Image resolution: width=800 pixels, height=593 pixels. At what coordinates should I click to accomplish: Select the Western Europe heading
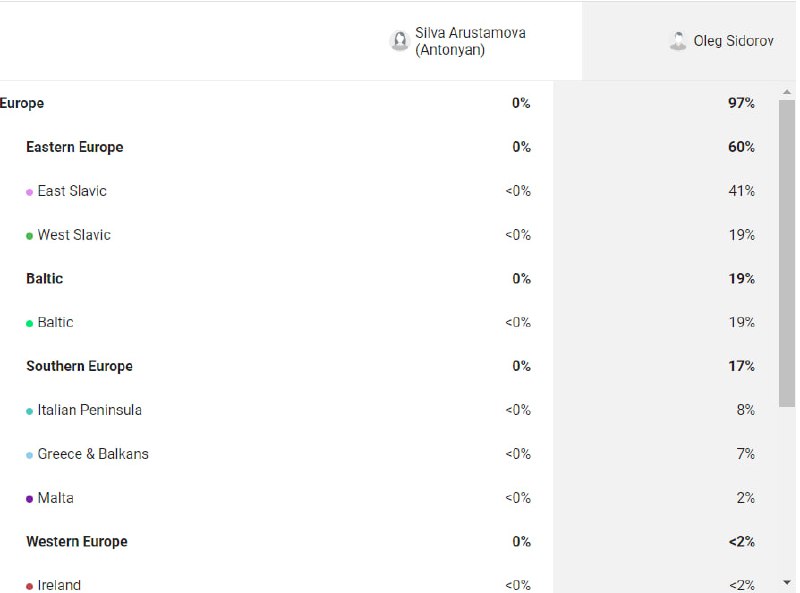[x=77, y=541]
